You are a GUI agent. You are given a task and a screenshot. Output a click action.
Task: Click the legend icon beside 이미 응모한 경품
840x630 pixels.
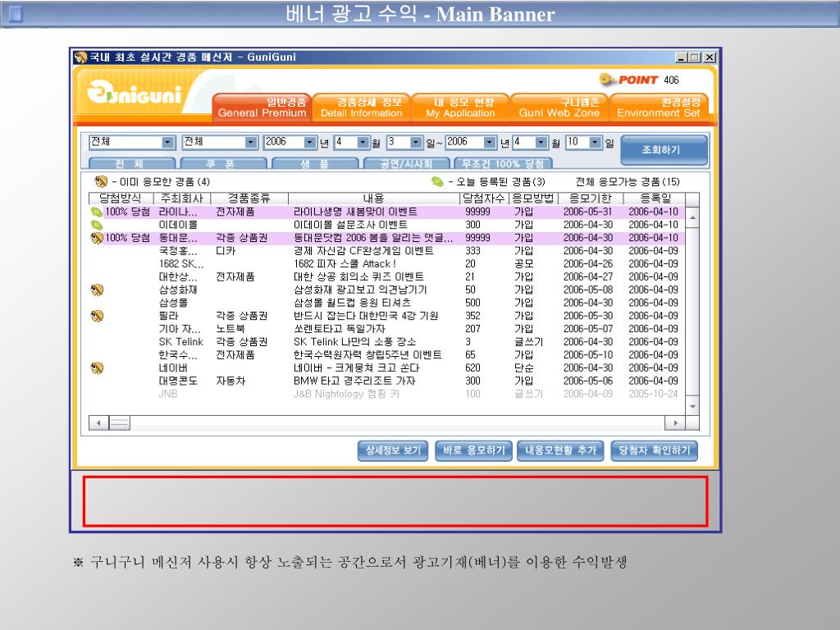click(101, 181)
